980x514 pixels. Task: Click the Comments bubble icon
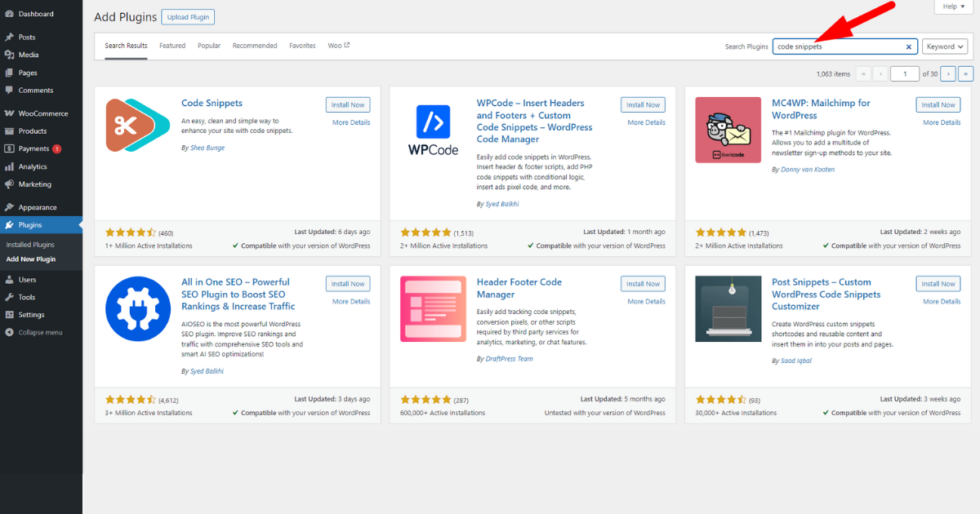click(x=9, y=90)
